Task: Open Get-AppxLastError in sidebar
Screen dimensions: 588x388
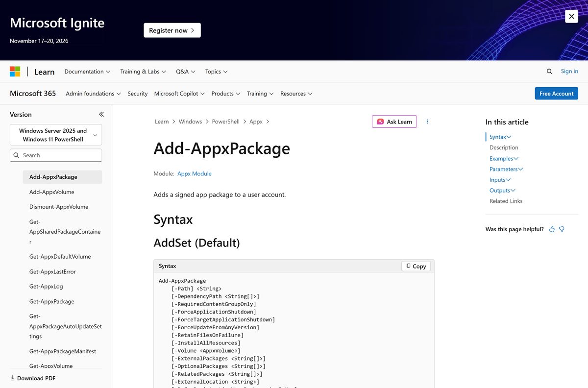Action: (52, 272)
